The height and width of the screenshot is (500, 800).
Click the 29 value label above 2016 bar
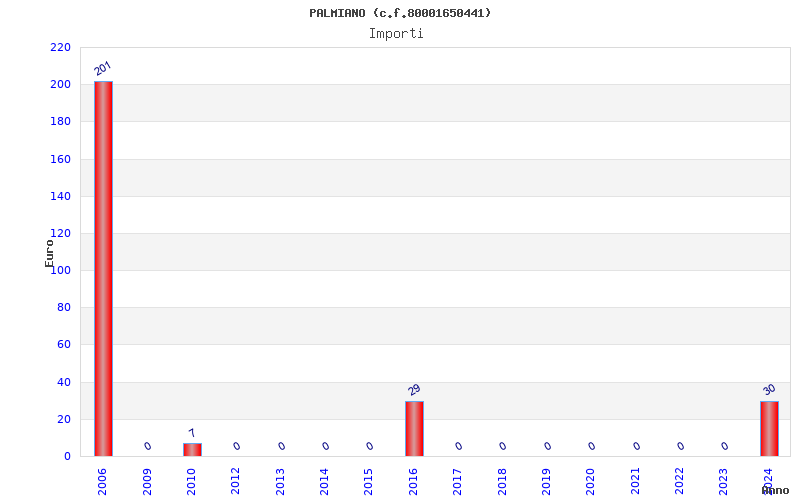coord(414,390)
